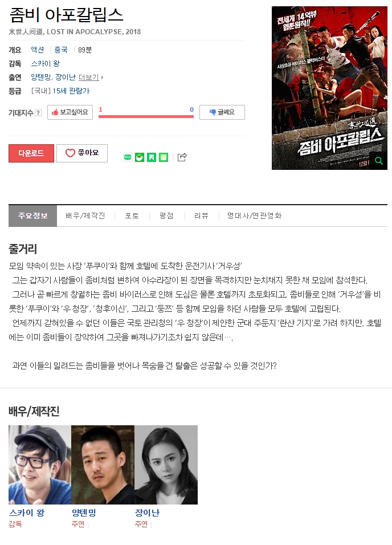Open the 포토 tab

pos(132,216)
